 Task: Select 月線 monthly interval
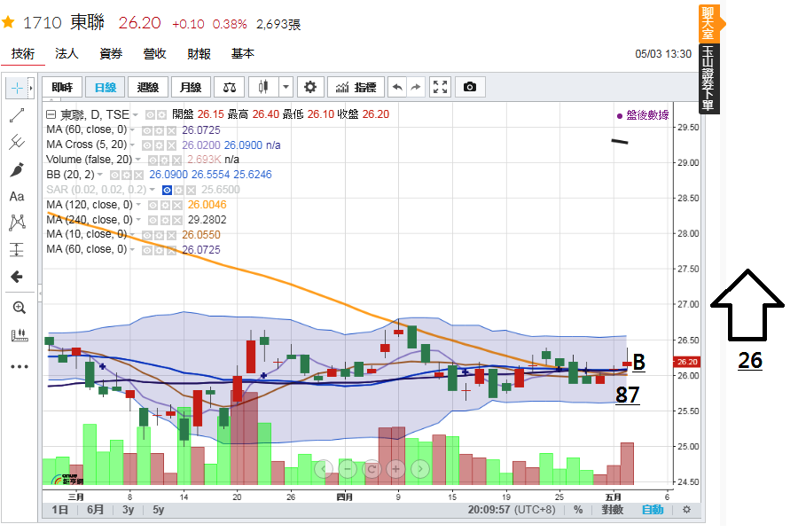(191, 87)
